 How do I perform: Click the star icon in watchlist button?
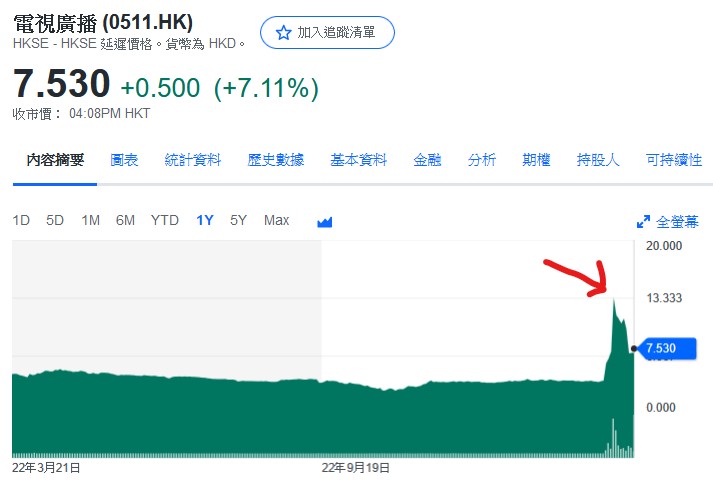pos(282,33)
